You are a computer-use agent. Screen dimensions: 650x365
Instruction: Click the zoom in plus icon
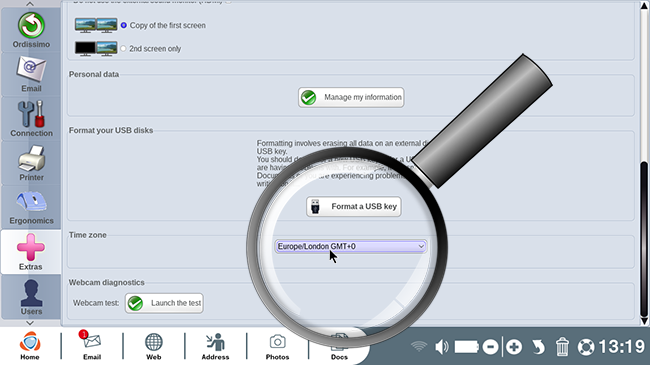pos(514,347)
